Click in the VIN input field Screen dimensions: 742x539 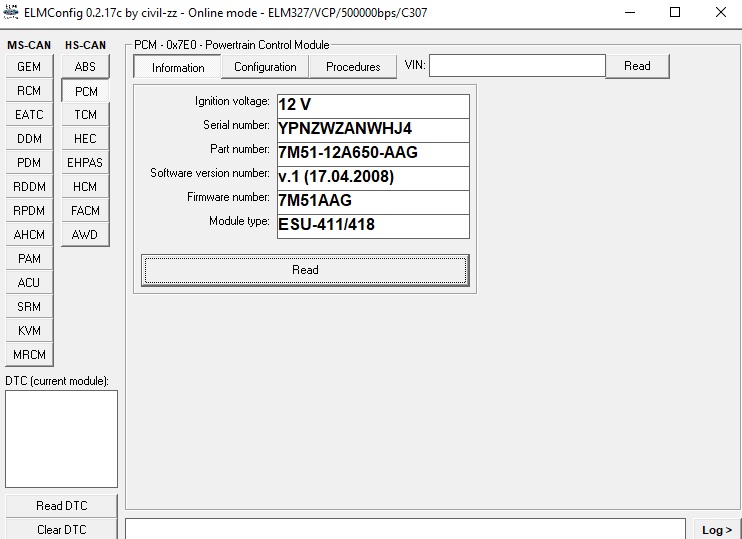(x=517, y=66)
